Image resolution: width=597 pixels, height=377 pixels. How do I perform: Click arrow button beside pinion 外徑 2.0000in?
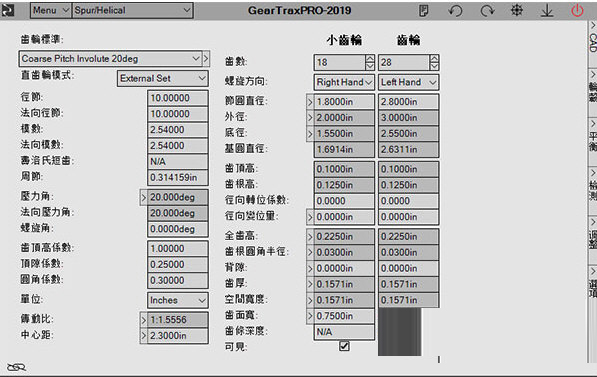[310, 118]
